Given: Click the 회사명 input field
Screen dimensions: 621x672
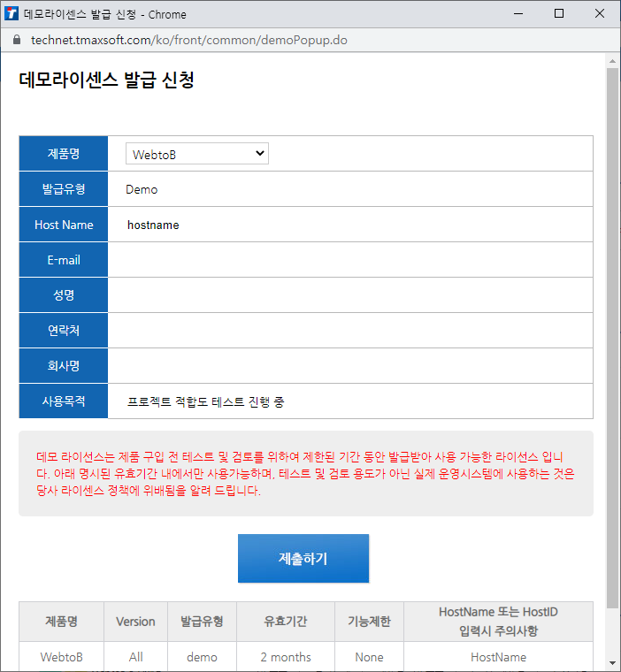Looking at the screenshot, I should (350, 365).
